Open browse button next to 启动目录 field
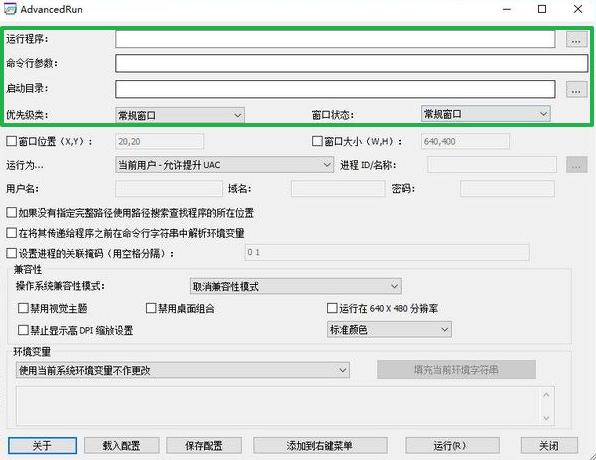The height and width of the screenshot is (460, 596). tap(576, 90)
